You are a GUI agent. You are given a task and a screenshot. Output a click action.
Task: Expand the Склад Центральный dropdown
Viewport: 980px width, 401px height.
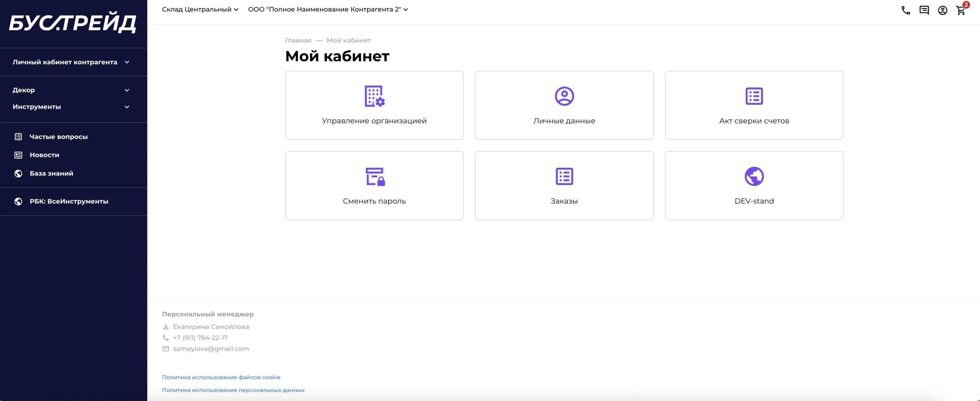pos(200,9)
